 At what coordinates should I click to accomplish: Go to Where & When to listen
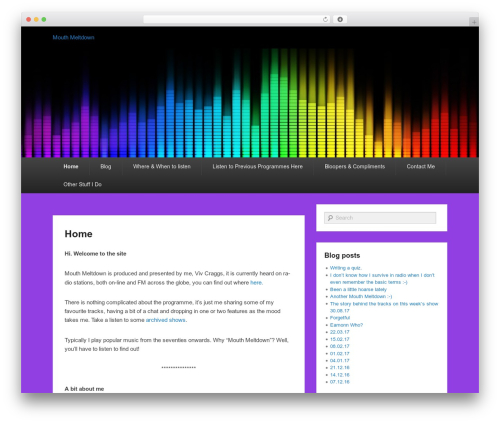click(x=162, y=166)
